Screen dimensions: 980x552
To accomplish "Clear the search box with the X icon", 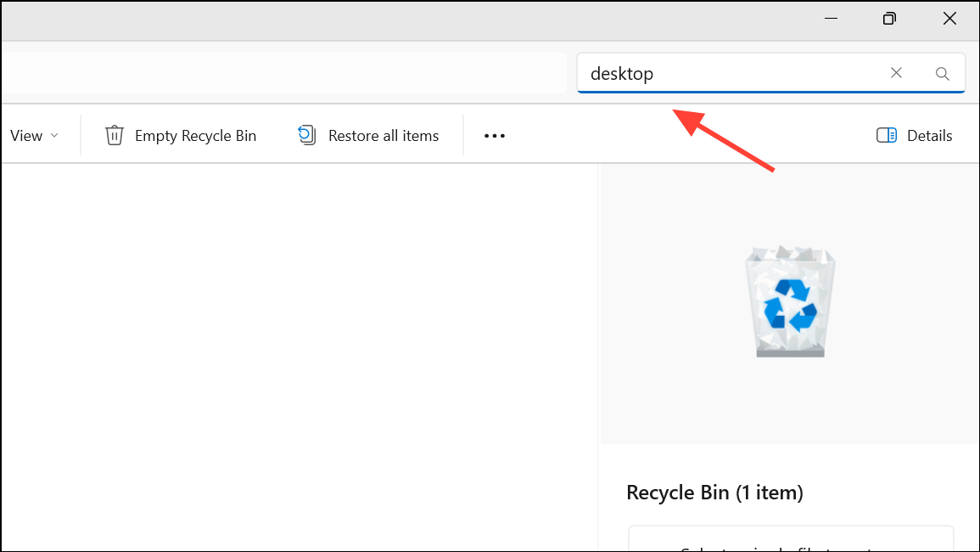I will (x=896, y=73).
